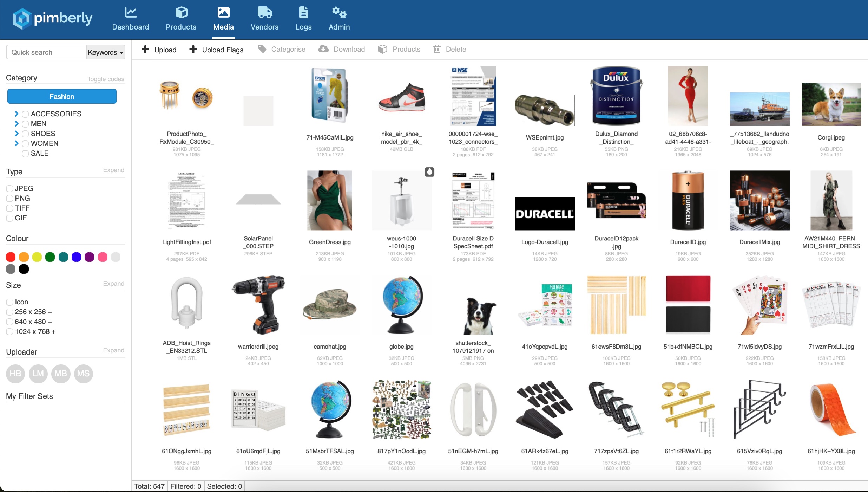Click the Delete trash icon
This screenshot has width=868, height=492.
point(437,49)
